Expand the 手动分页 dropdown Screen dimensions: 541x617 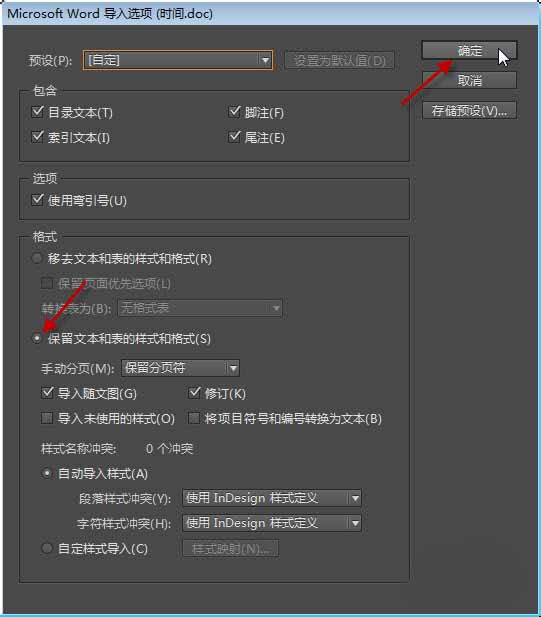(x=180, y=368)
